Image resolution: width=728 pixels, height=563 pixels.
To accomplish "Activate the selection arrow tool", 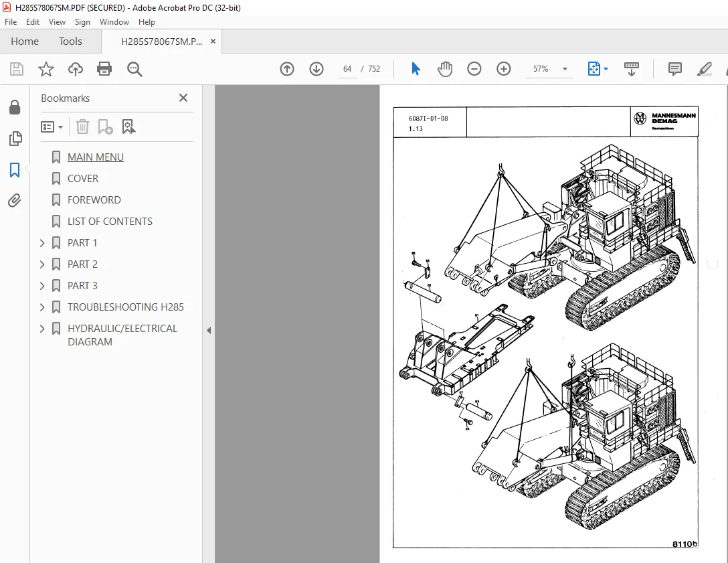I will click(416, 69).
